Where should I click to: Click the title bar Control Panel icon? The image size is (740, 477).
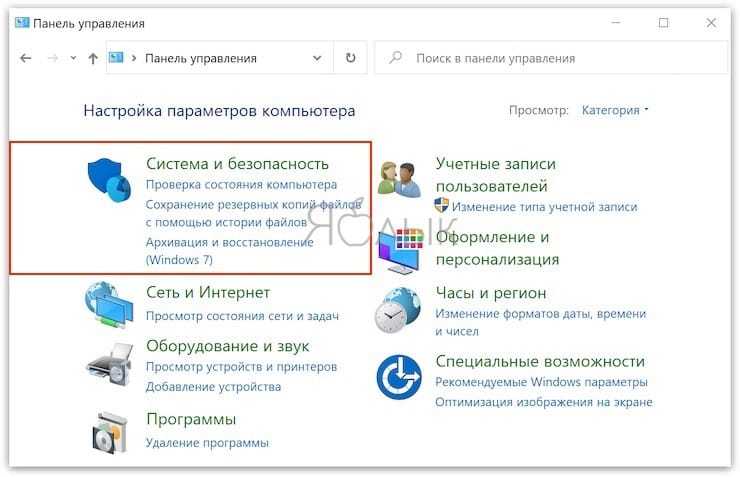(22, 23)
